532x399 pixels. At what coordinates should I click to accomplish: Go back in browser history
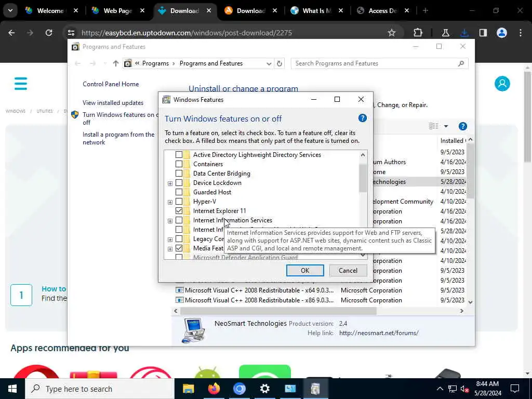(x=11, y=33)
